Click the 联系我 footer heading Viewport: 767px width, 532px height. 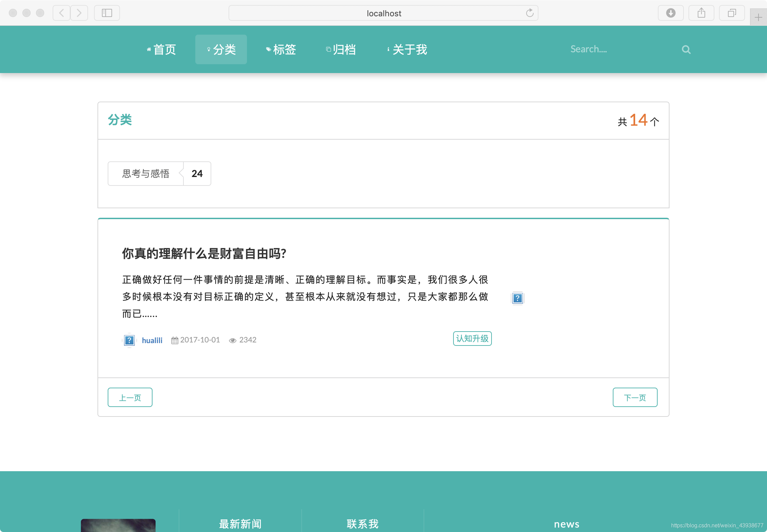[x=363, y=524]
